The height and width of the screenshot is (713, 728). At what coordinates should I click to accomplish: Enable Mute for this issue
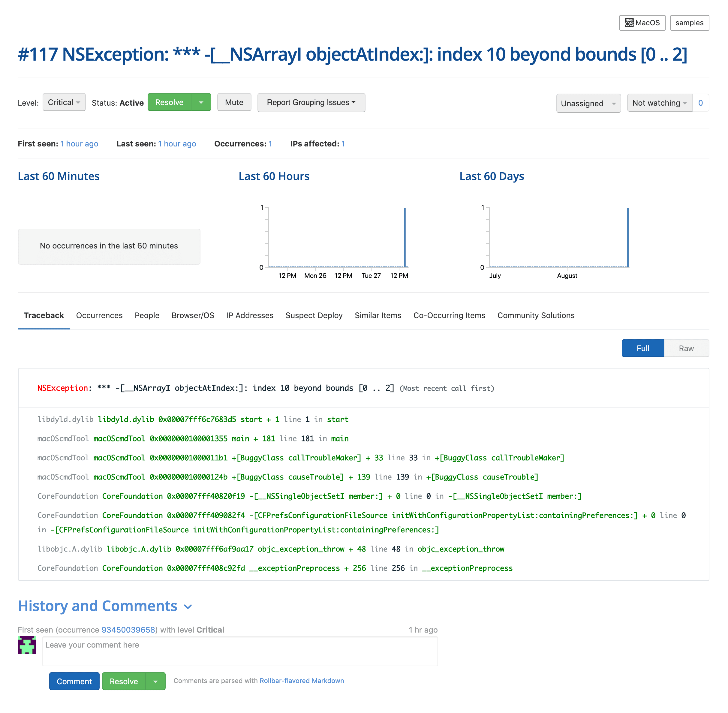click(x=234, y=102)
